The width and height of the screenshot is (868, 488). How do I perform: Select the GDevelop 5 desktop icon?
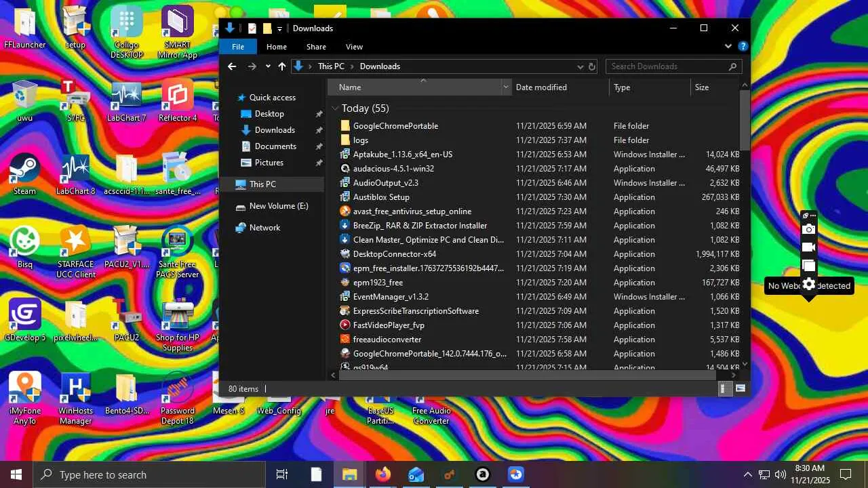(25, 321)
